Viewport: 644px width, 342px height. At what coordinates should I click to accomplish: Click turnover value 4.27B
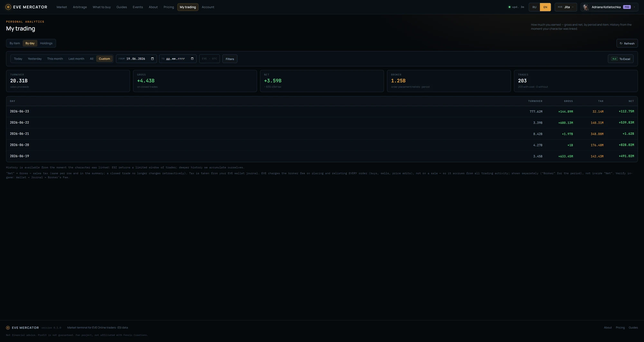click(538, 145)
